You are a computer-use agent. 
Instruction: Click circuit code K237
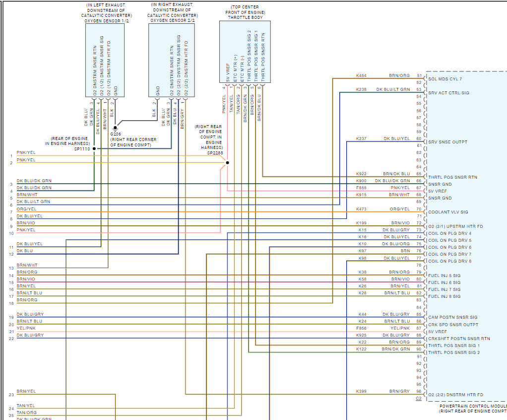(361, 139)
